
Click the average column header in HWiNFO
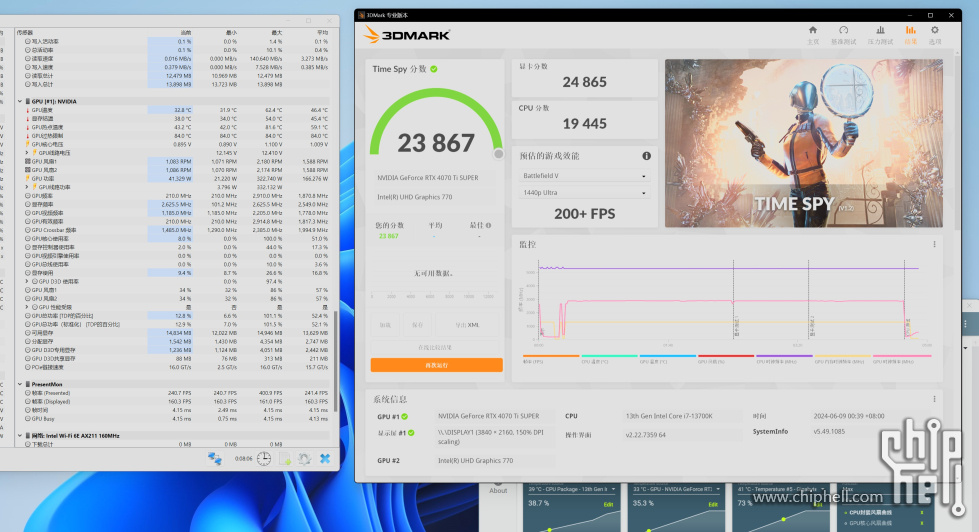tap(322, 32)
